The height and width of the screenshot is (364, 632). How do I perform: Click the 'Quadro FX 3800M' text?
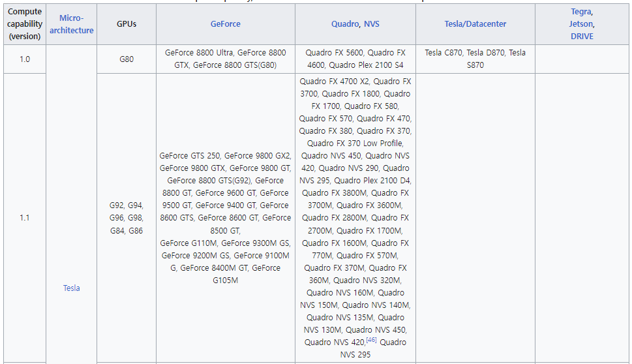334,193
